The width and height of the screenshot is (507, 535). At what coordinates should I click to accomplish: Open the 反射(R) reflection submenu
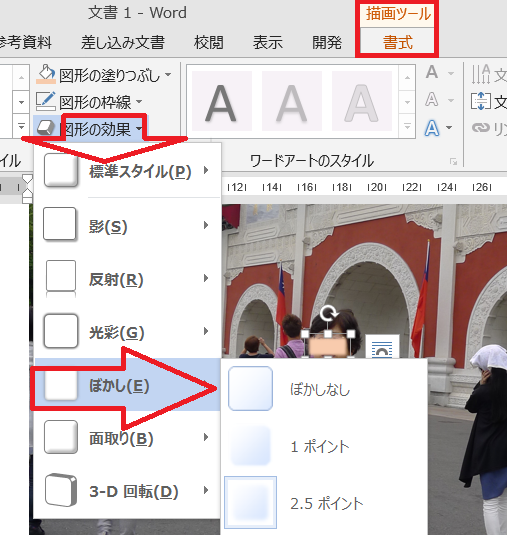point(128,278)
